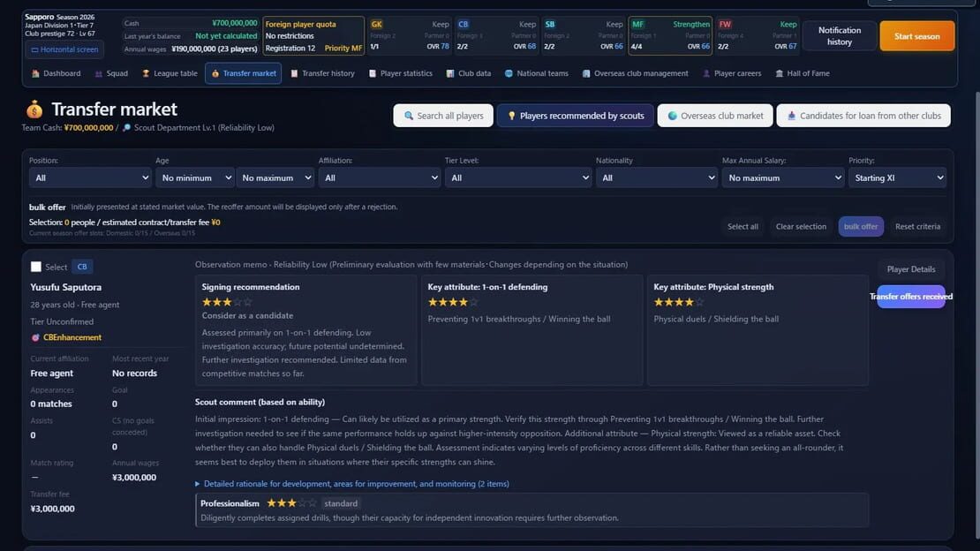Click the bulk offer button

(861, 226)
